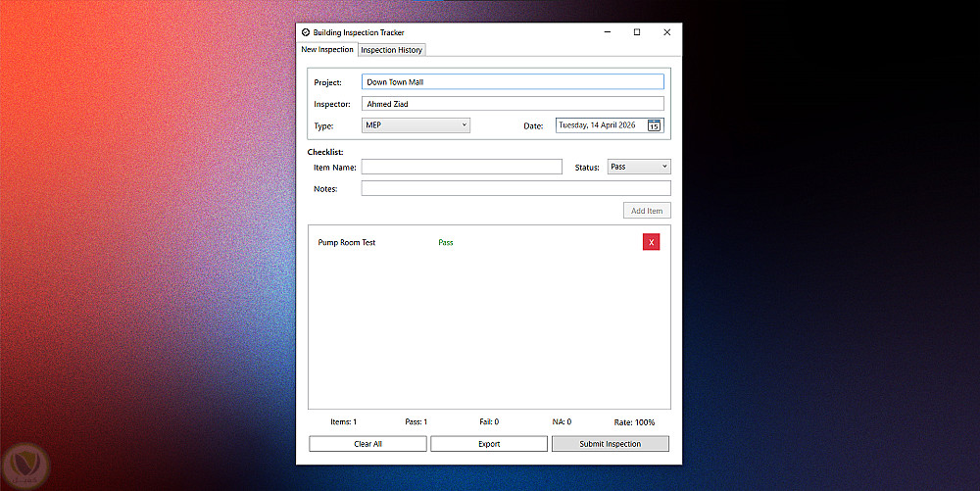980x491 pixels.
Task: Click the Checklist: heading label
Action: click(325, 152)
